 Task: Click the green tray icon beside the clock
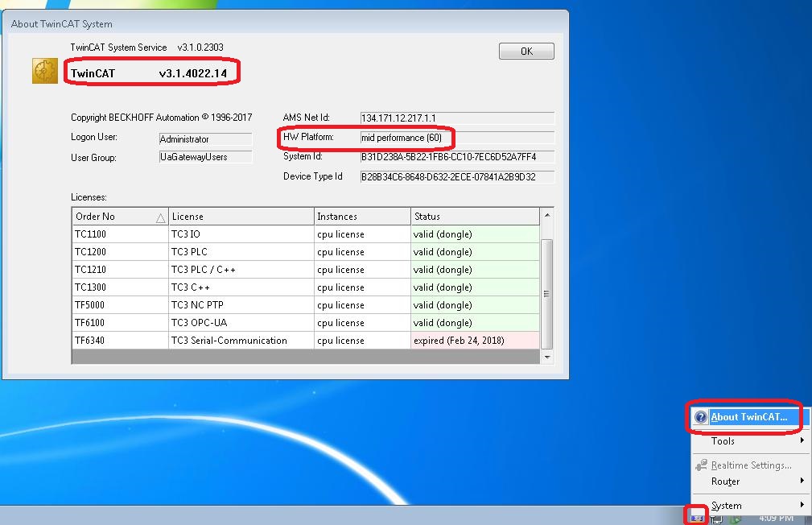click(x=736, y=519)
